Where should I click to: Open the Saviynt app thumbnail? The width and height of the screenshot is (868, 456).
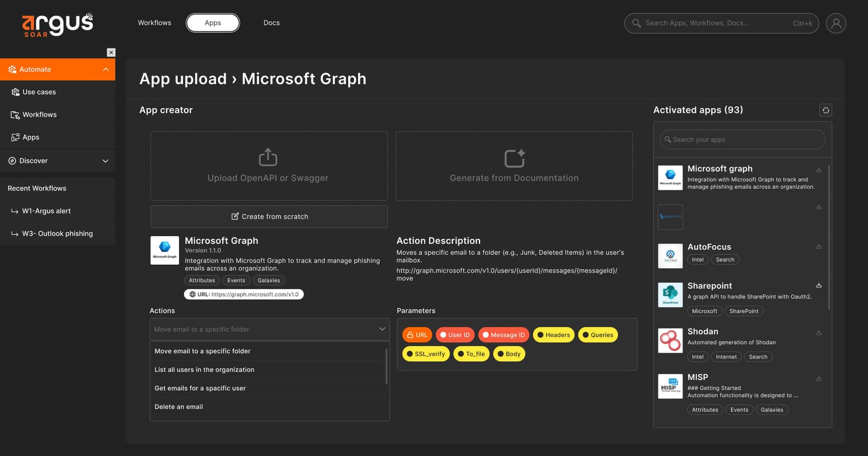(671, 217)
